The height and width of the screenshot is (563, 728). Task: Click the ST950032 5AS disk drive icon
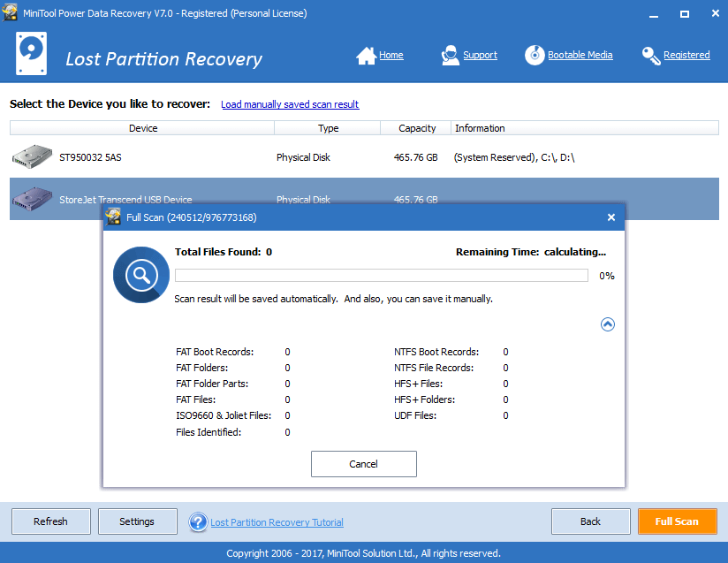point(32,156)
